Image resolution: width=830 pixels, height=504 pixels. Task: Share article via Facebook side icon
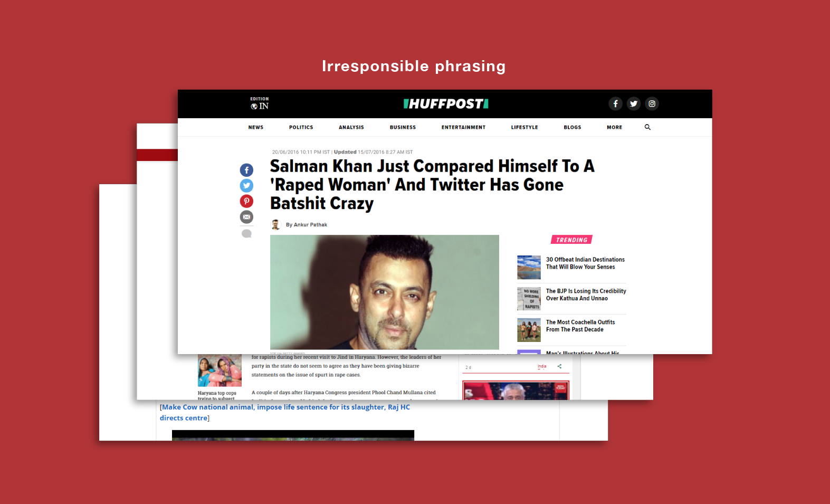pos(246,170)
